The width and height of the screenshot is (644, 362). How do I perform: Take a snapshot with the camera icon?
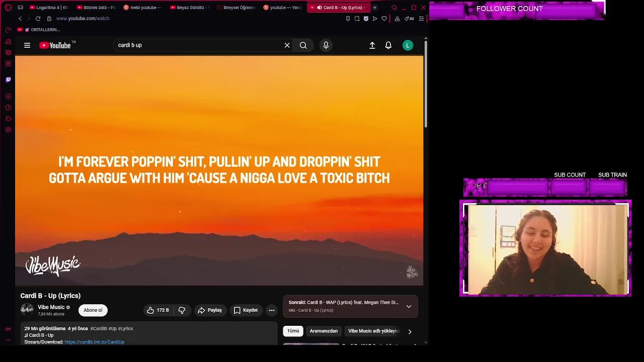coord(357,19)
